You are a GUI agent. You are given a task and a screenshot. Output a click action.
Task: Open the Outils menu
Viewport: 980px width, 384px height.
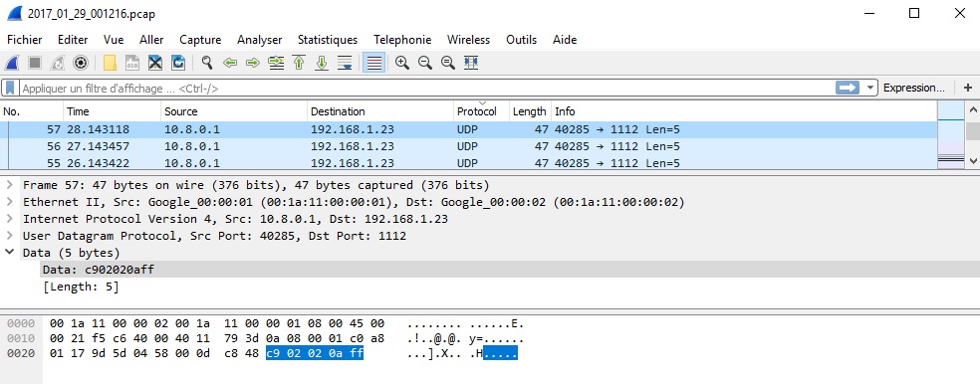(x=521, y=40)
